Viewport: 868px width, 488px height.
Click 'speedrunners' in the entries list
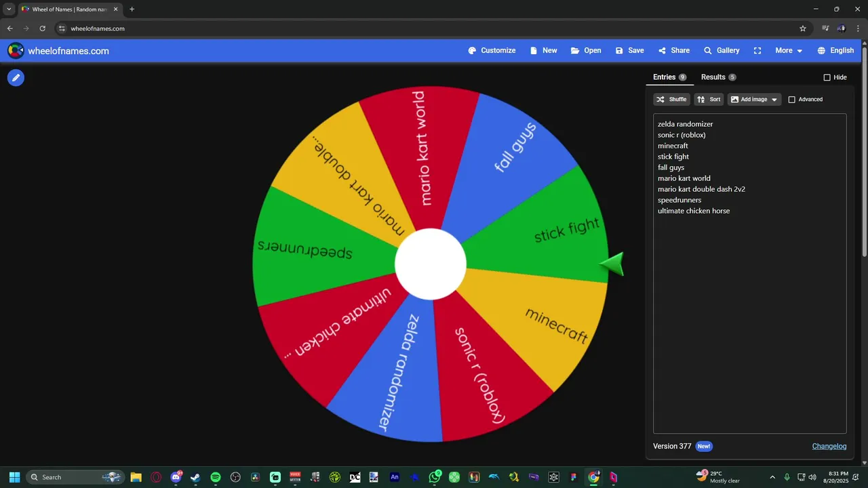[x=679, y=200]
